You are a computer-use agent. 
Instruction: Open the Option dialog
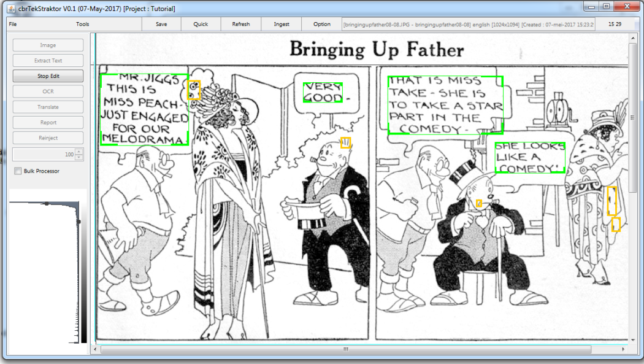tap(322, 24)
